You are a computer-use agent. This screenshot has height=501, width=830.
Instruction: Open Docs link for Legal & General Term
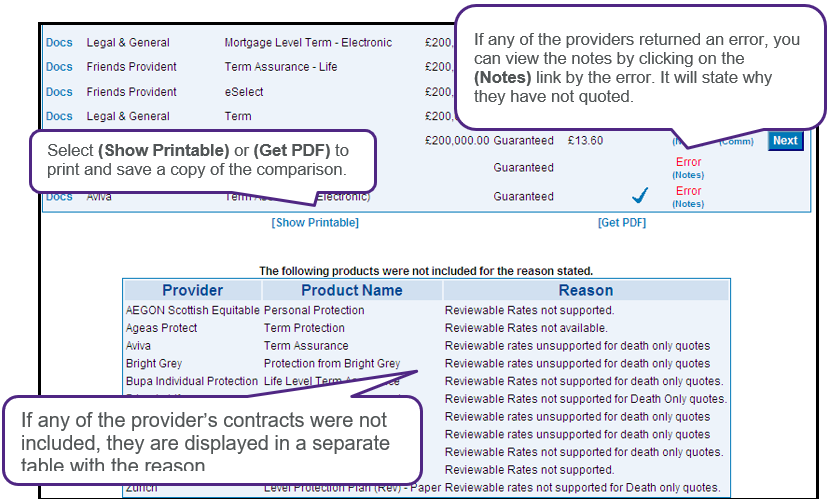pos(59,116)
